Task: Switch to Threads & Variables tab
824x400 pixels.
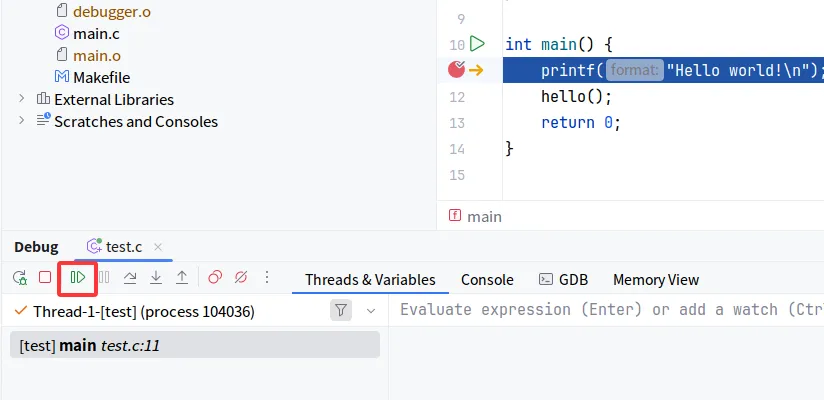Action: pyautogui.click(x=370, y=280)
